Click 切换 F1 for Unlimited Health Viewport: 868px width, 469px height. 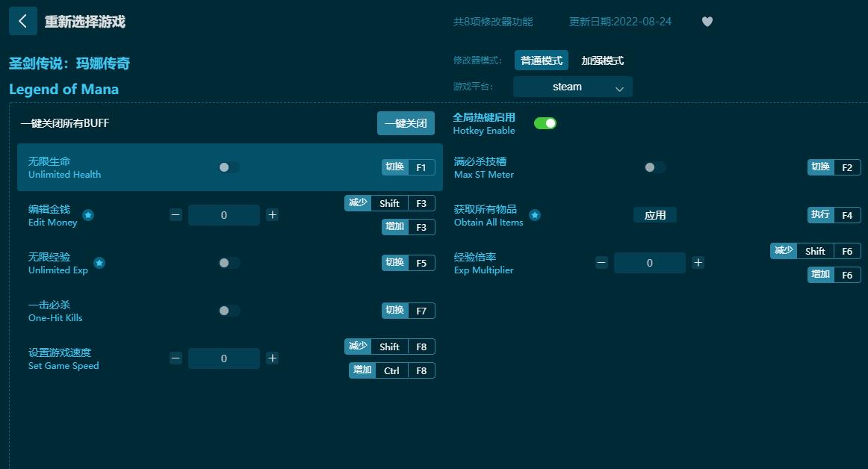[x=408, y=167]
